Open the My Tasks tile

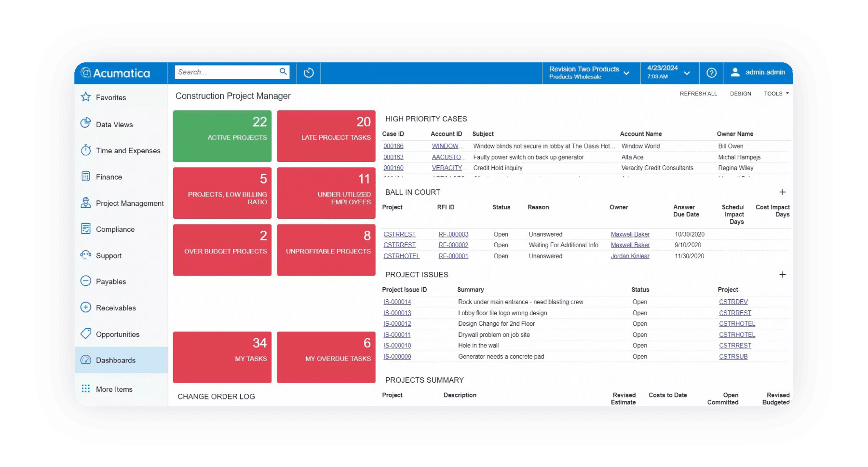pos(222,357)
